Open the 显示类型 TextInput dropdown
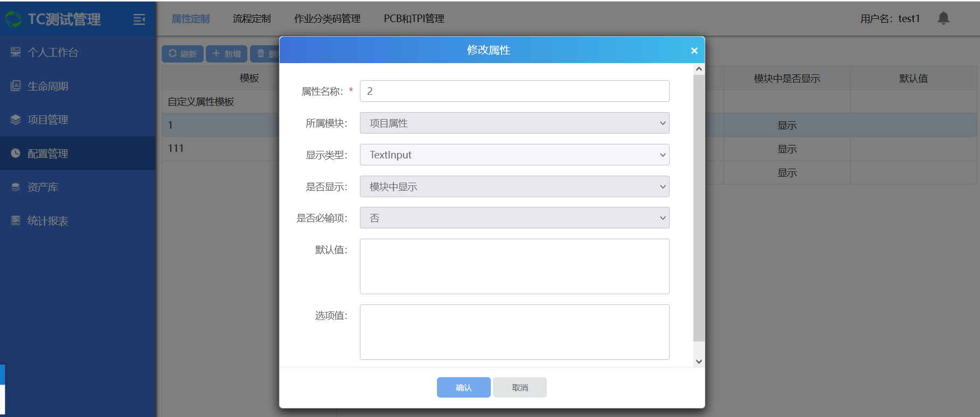 tap(514, 155)
